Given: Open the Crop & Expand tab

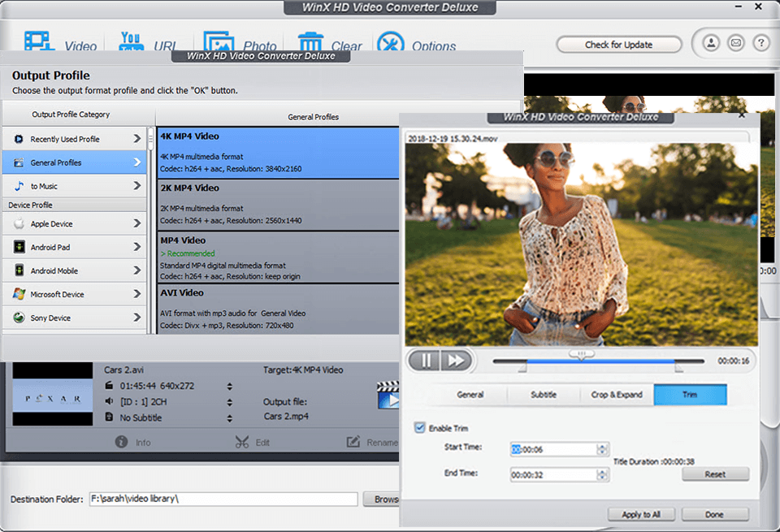Looking at the screenshot, I should (x=617, y=395).
